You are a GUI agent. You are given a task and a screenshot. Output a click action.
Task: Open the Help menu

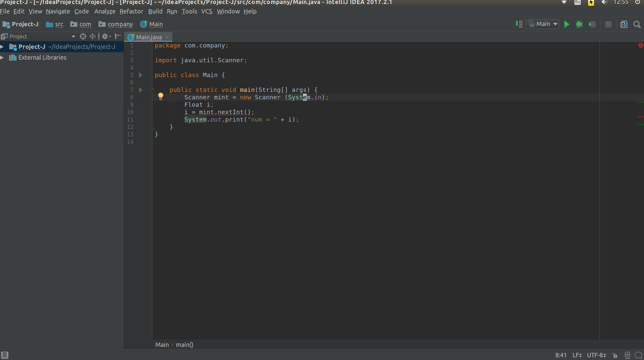pos(250,11)
